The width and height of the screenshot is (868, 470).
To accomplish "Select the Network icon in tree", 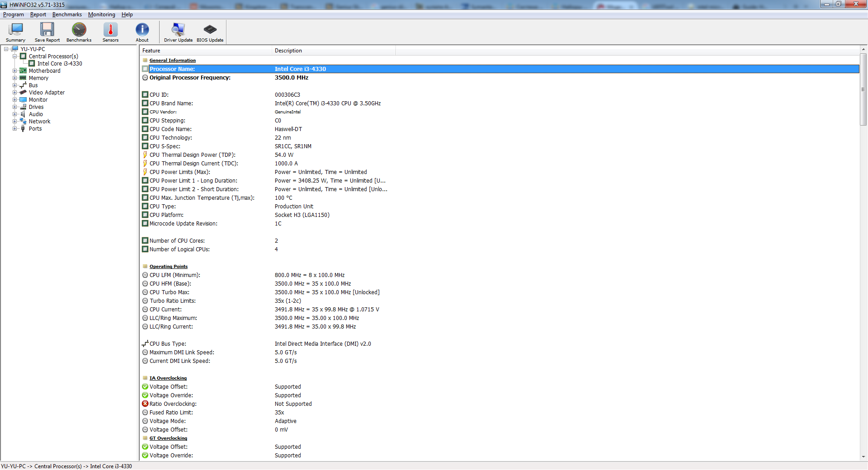I will [x=23, y=121].
